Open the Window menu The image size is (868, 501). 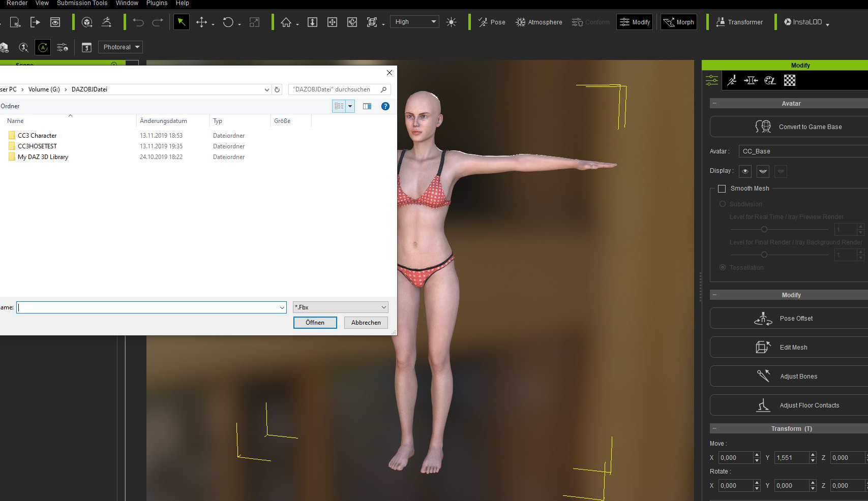pyautogui.click(x=127, y=3)
